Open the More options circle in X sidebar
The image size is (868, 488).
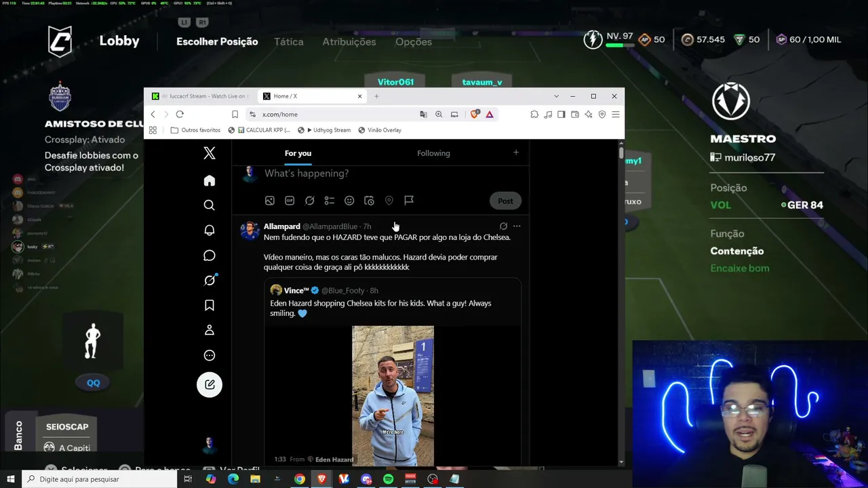click(210, 355)
